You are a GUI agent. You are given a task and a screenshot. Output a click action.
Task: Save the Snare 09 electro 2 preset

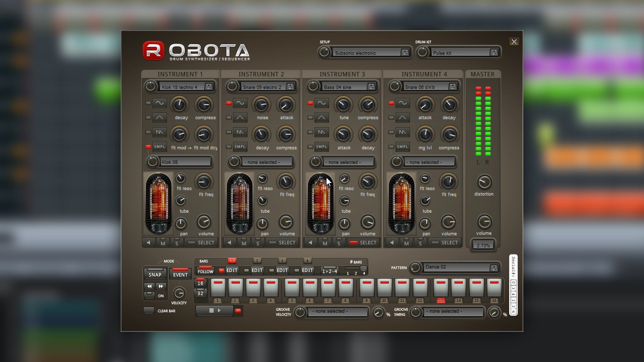pyautogui.click(x=290, y=87)
